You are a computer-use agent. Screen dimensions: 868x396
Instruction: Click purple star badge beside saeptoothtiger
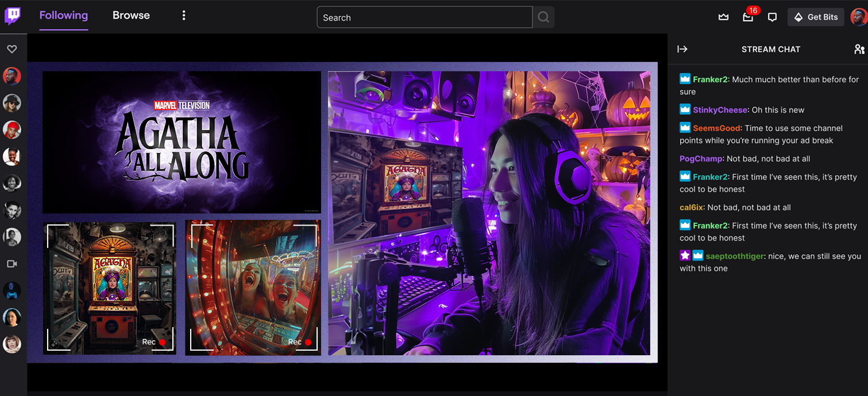click(x=685, y=255)
